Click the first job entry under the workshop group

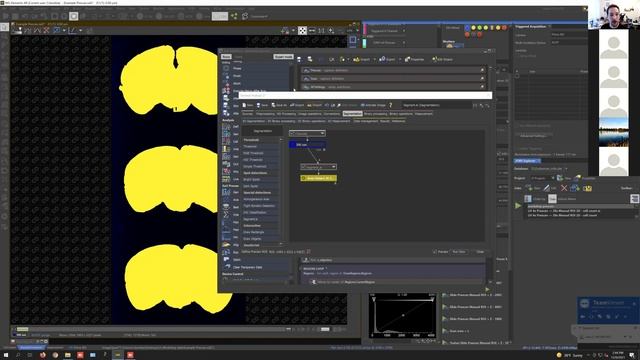[x=564, y=211]
